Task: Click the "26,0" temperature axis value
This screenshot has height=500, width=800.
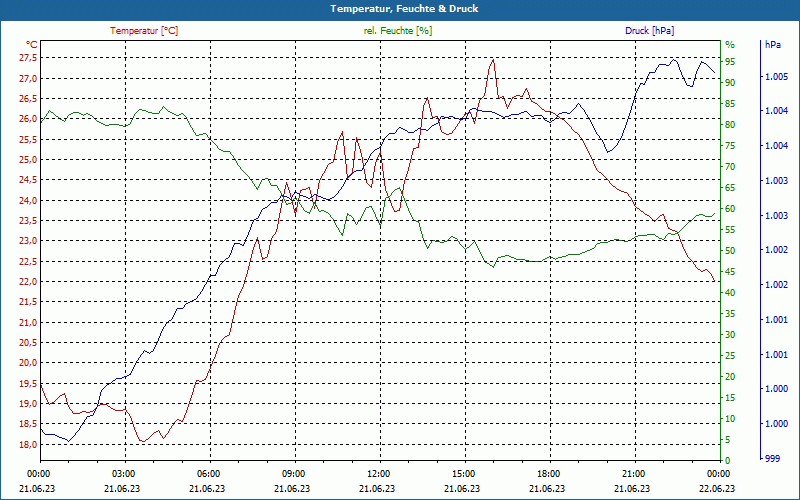Action: coord(28,119)
